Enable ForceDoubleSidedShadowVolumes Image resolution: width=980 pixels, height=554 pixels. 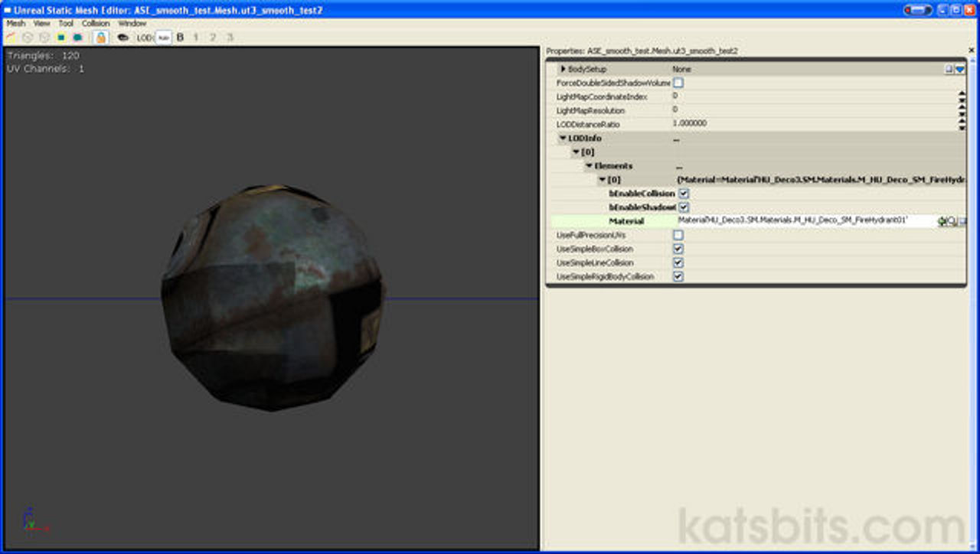(x=676, y=83)
